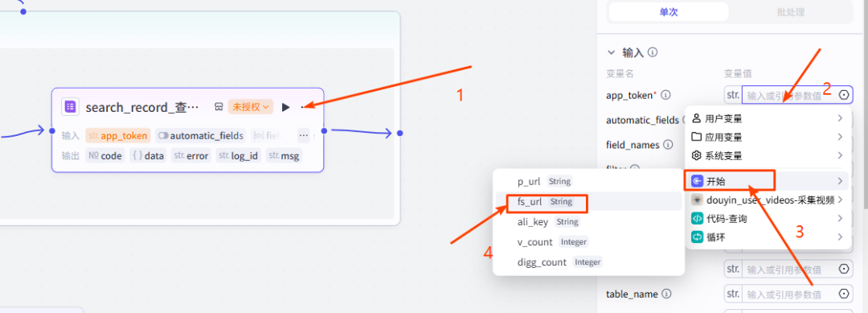868x313 pixels.
Task: Click the info icon next to app_token
Action: [666, 95]
